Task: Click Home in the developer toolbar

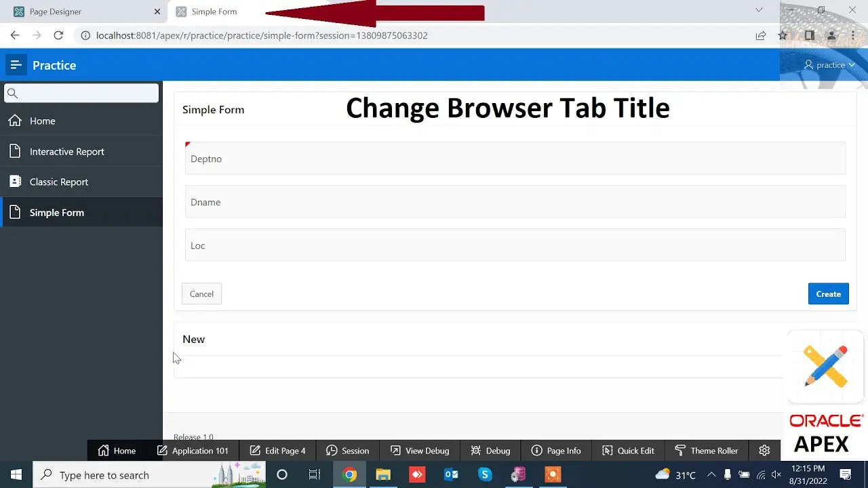Action: pyautogui.click(x=117, y=451)
